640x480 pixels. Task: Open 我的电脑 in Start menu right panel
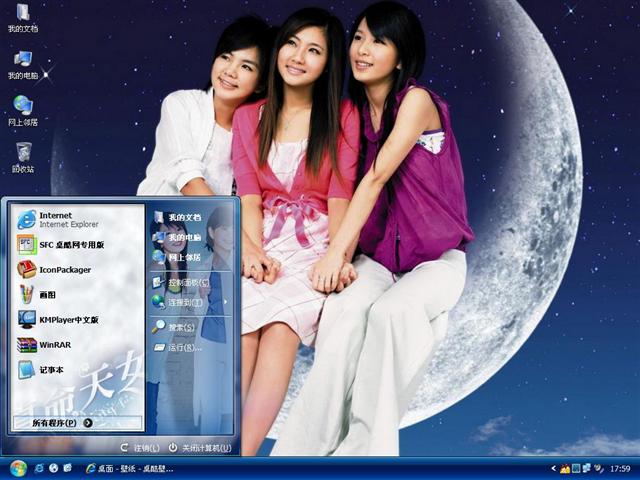coord(191,238)
